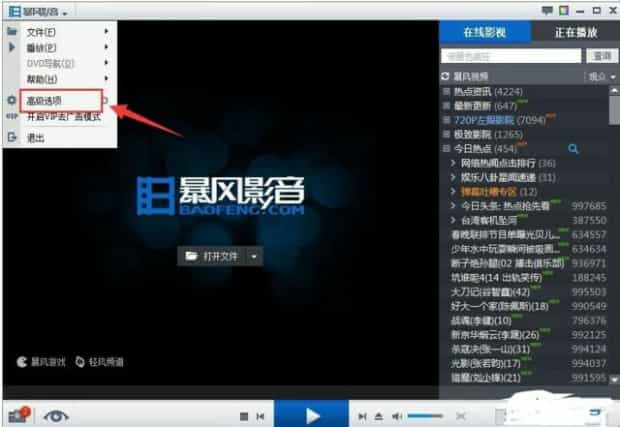The height and width of the screenshot is (427, 620).
Task: Click the search button next to search field
Action: 602,56
